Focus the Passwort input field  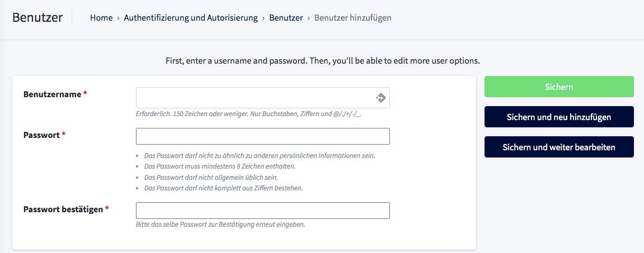263,136
